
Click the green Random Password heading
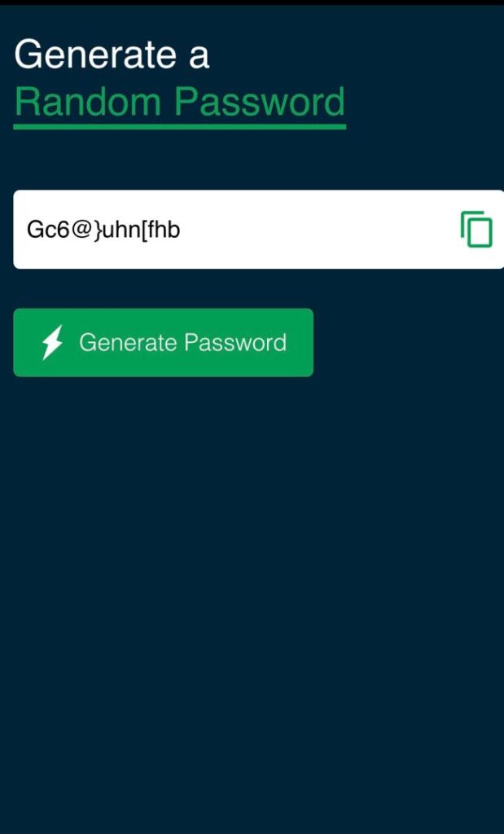coord(180,102)
